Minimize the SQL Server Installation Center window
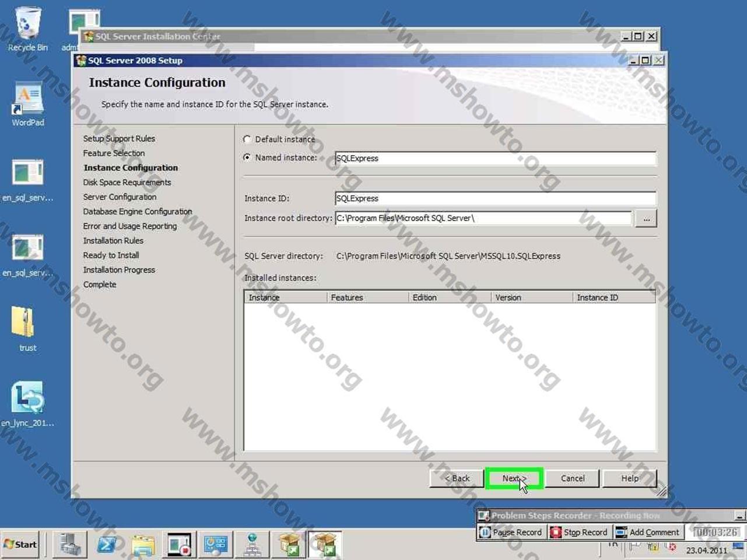747x560 pixels. (626, 36)
